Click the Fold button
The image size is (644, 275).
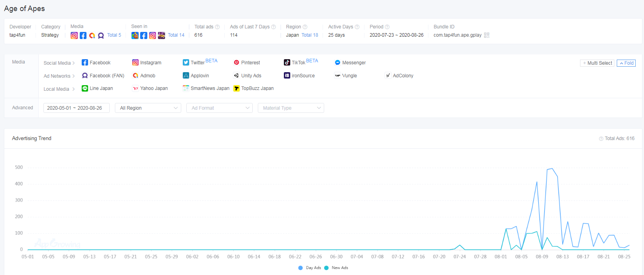coord(626,63)
